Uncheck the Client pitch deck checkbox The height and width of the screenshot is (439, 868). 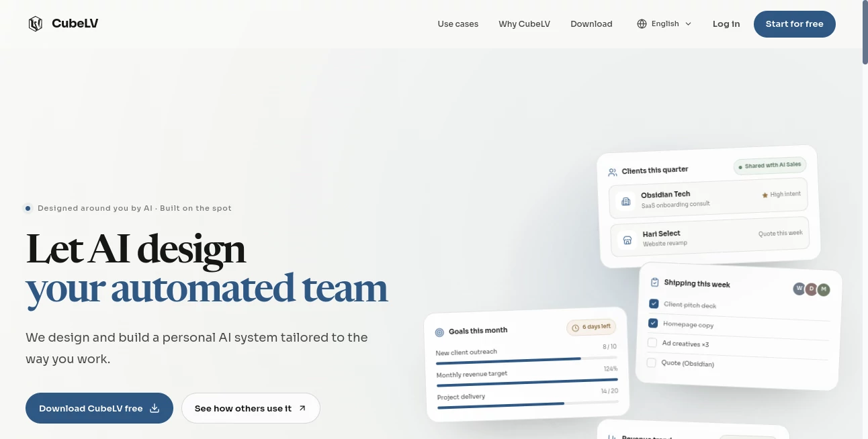click(x=654, y=303)
